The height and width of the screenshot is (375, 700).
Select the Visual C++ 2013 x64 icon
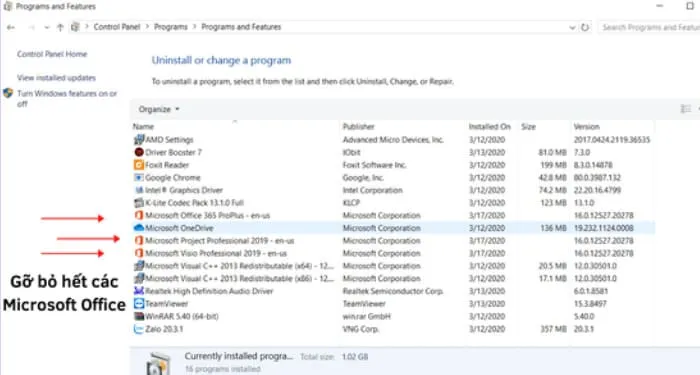coord(139,266)
